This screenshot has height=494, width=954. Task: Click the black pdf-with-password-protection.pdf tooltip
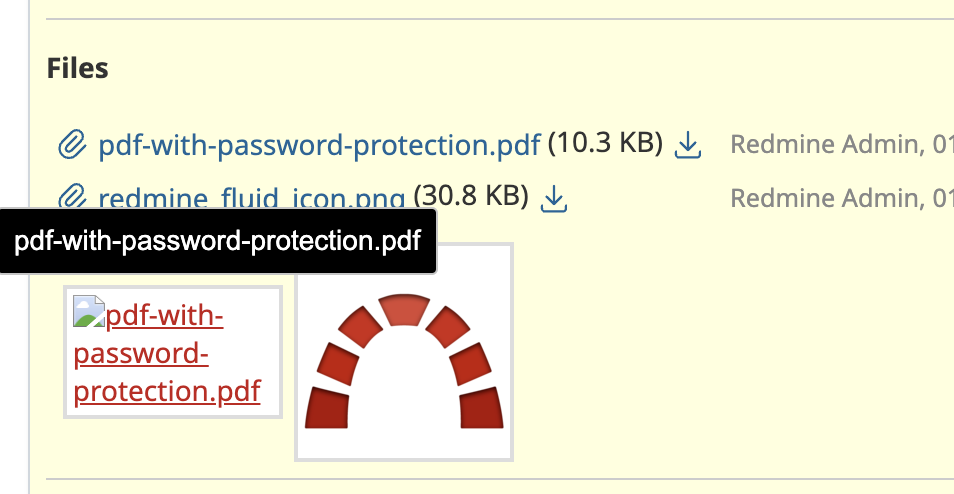218,241
